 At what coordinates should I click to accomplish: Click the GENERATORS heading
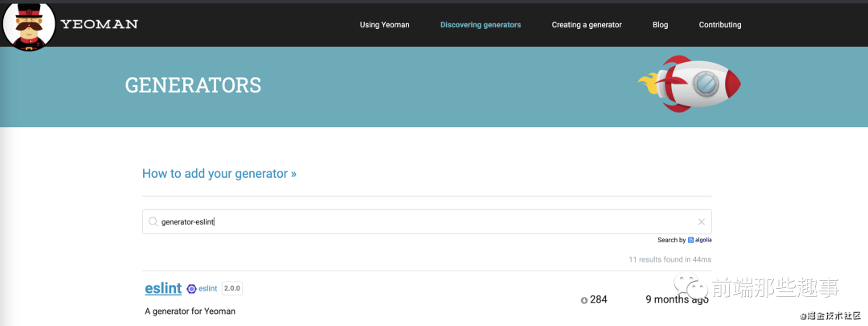tap(193, 85)
